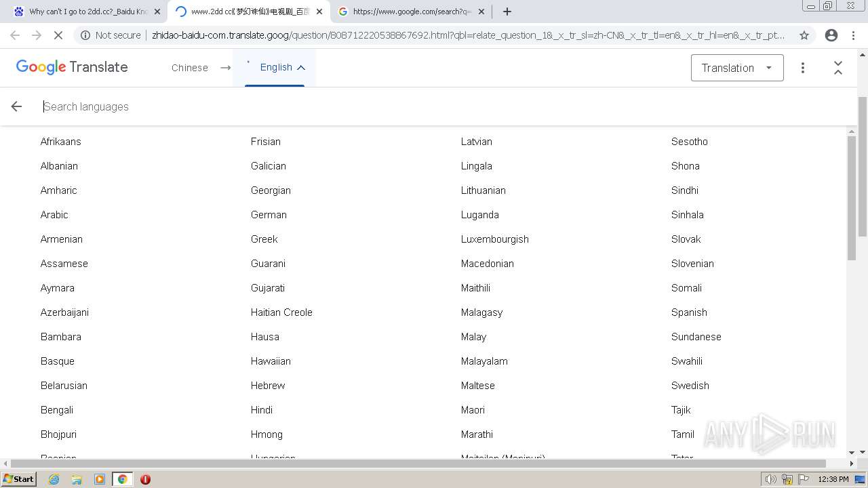Choose Latvian from the list
This screenshot has width=868, height=488.
(477, 142)
